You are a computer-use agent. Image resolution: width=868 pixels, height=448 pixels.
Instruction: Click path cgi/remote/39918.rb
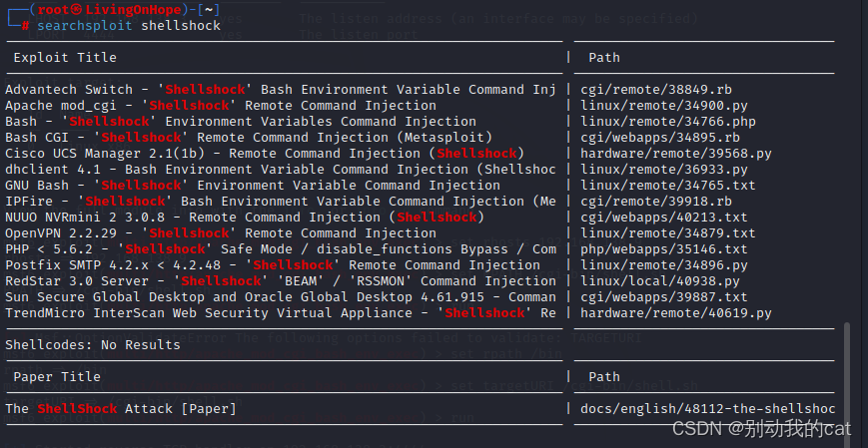pyautogui.click(x=656, y=202)
